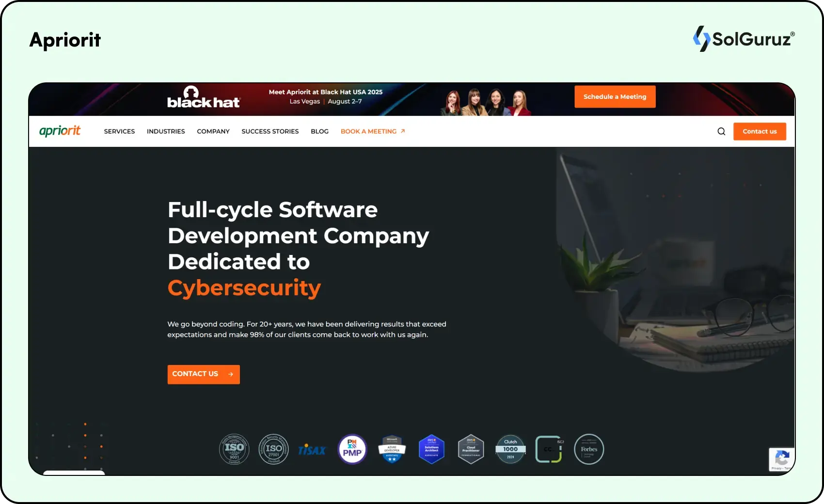Click the Apriorit logo in navbar
Viewport: 824px width, 504px height.
60,131
